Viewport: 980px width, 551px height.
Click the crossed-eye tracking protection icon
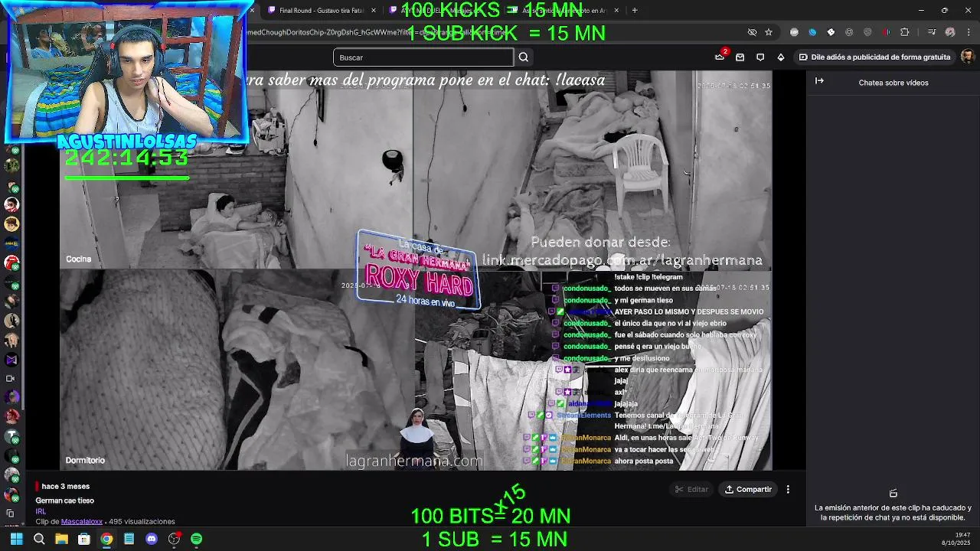pyautogui.click(x=752, y=32)
